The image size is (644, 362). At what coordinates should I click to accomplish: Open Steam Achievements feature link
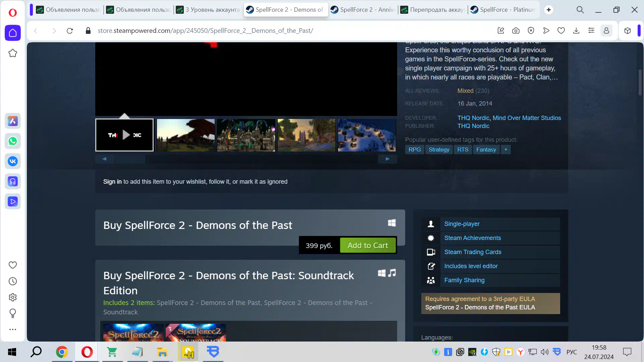473,238
